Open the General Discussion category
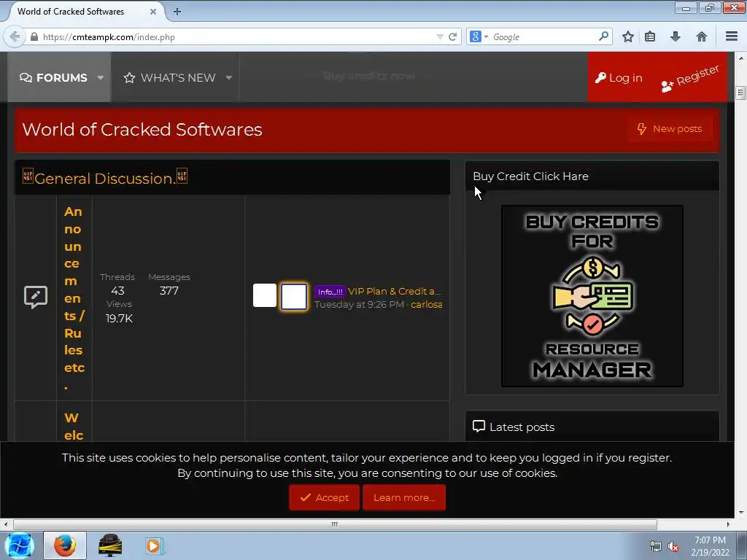 click(105, 178)
